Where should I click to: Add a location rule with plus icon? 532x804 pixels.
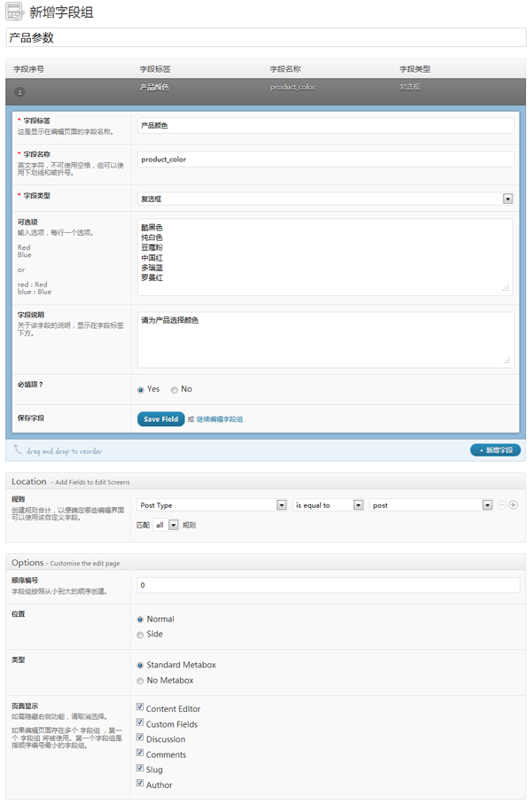click(513, 505)
